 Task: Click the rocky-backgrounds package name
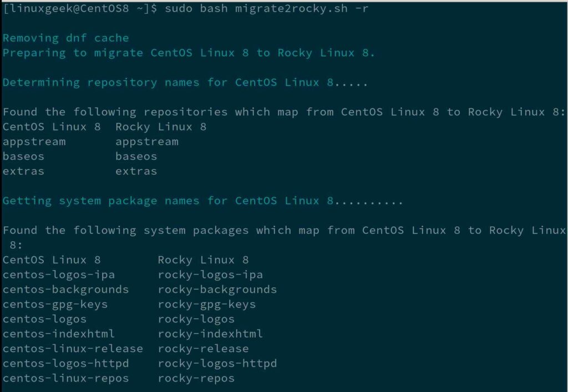coord(217,289)
